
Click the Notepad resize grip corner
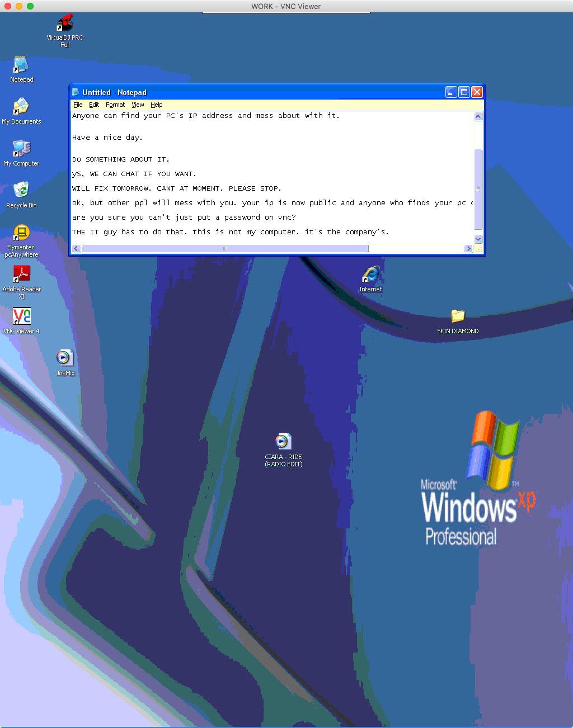[x=479, y=249]
